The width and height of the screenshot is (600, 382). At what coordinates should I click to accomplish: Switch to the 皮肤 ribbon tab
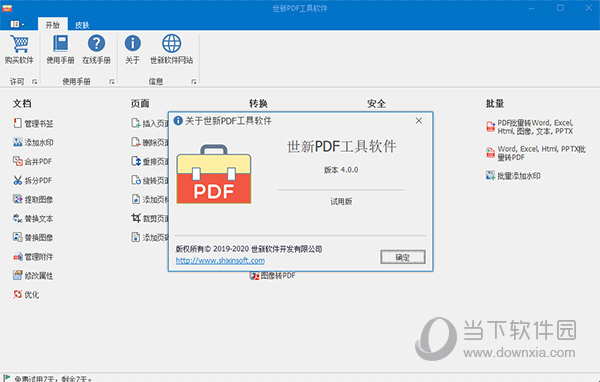(82, 25)
